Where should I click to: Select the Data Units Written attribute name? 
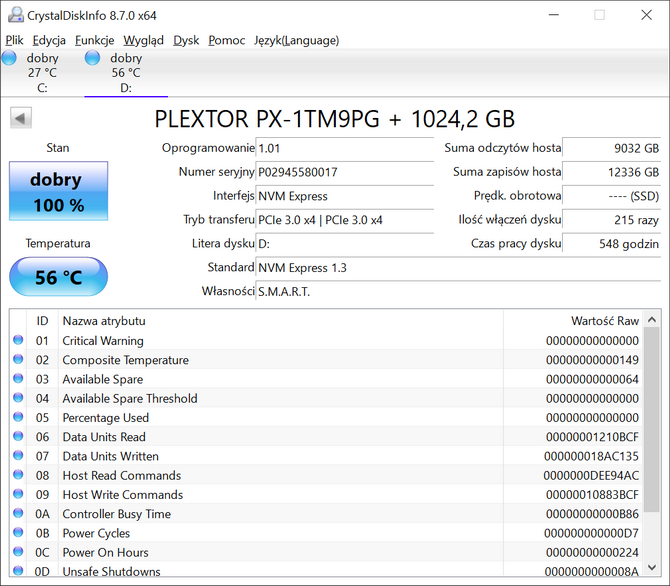[x=110, y=456]
